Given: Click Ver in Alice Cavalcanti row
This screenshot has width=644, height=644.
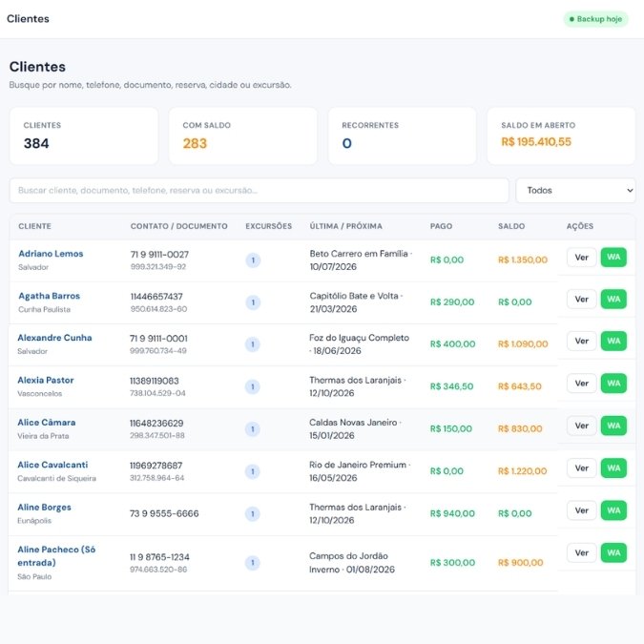Looking at the screenshot, I should pyautogui.click(x=582, y=467).
